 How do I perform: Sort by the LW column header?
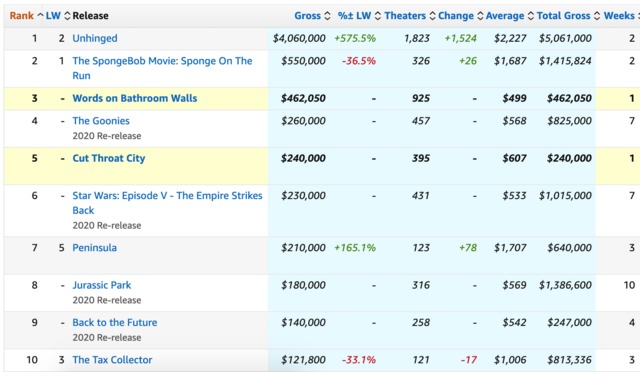click(53, 16)
